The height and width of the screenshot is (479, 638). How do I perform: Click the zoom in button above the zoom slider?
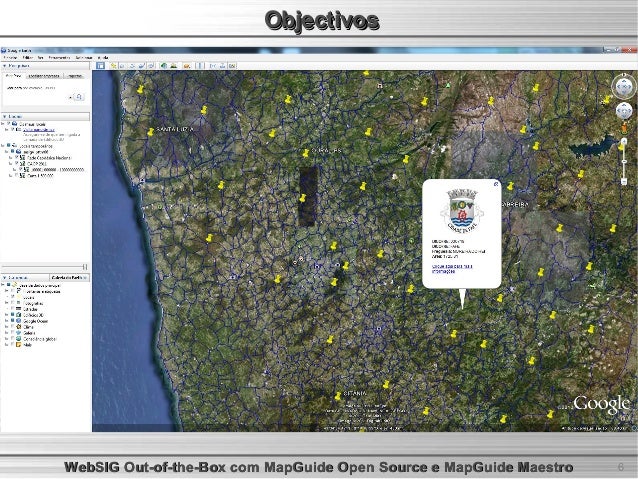(x=624, y=142)
